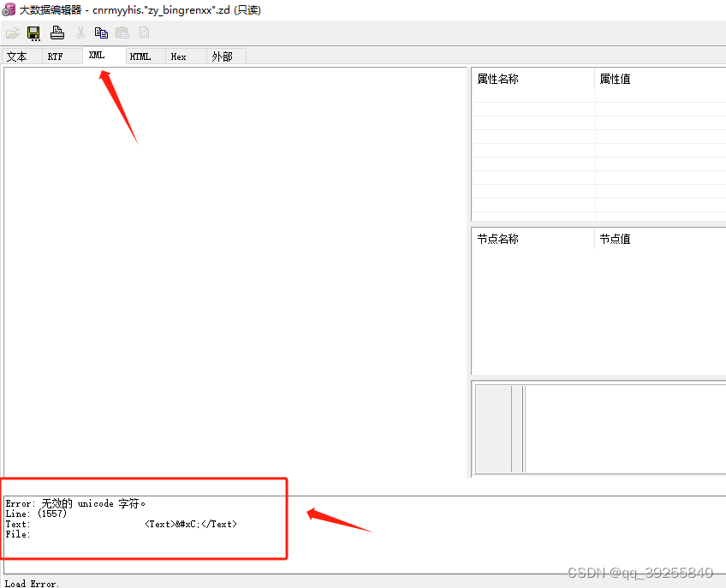The height and width of the screenshot is (588, 726).
Task: Click the database app icon in title bar
Action: click(x=9, y=9)
